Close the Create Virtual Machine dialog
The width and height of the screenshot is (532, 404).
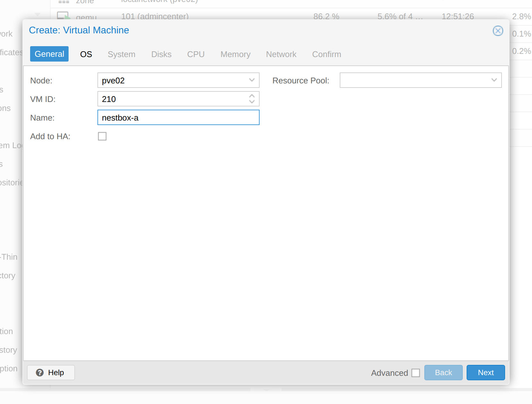pos(498,31)
